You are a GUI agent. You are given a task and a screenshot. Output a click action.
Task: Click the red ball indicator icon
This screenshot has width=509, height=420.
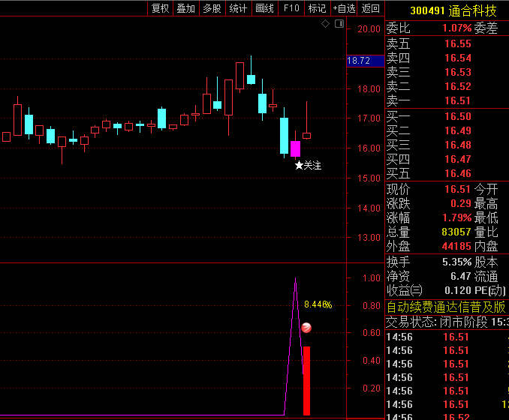pos(306,328)
